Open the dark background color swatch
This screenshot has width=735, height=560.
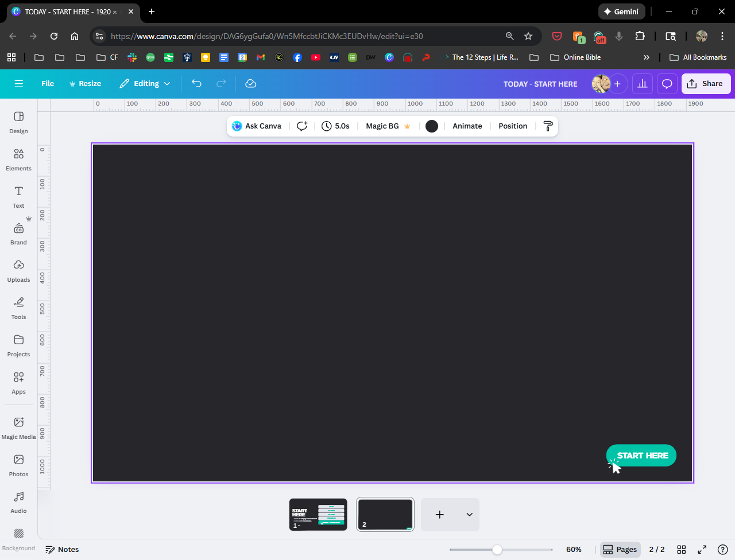[432, 126]
